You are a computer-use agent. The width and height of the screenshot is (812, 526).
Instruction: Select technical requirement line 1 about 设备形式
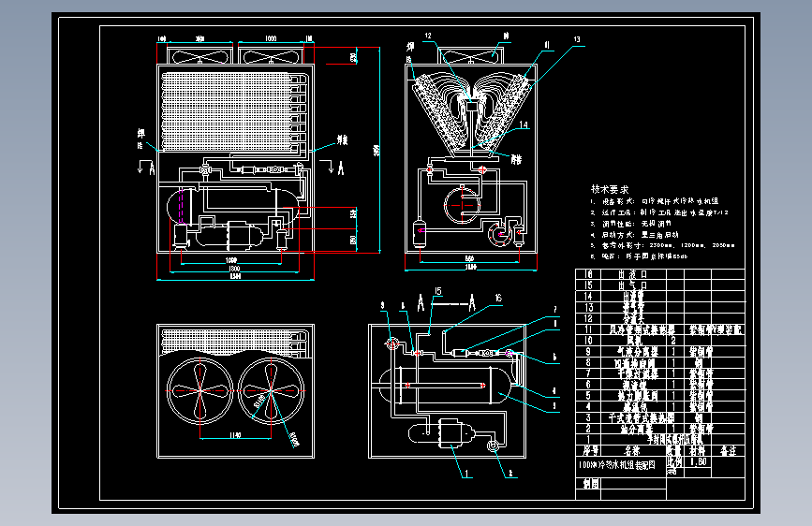pyautogui.click(x=655, y=201)
